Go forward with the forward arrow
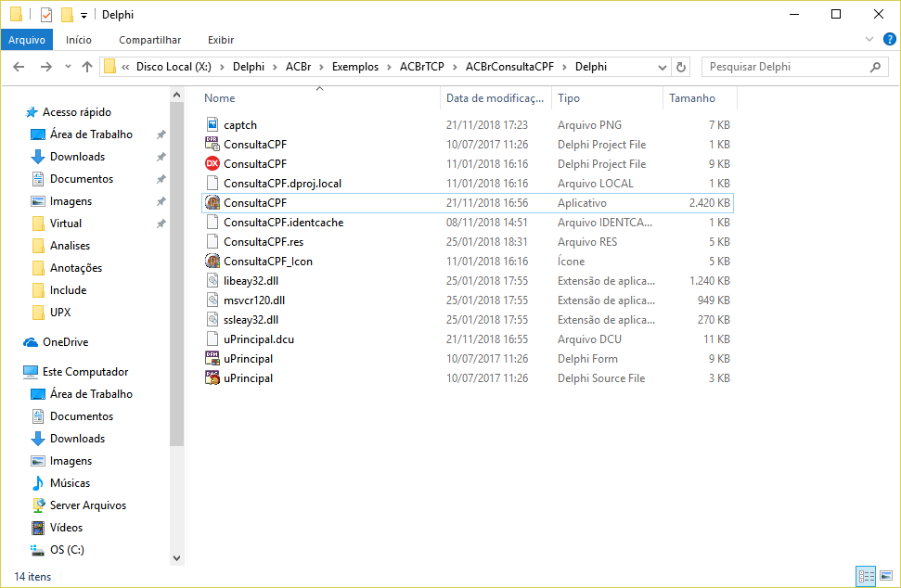 tap(46, 67)
